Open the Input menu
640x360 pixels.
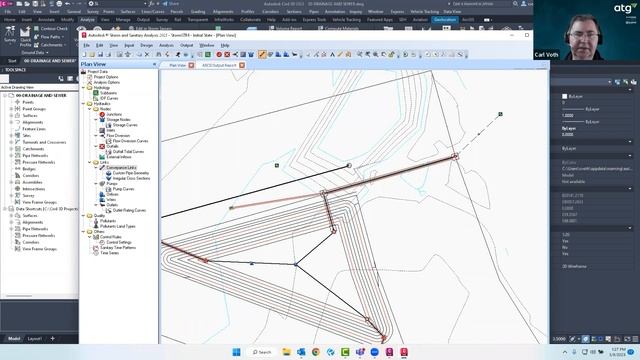point(129,45)
